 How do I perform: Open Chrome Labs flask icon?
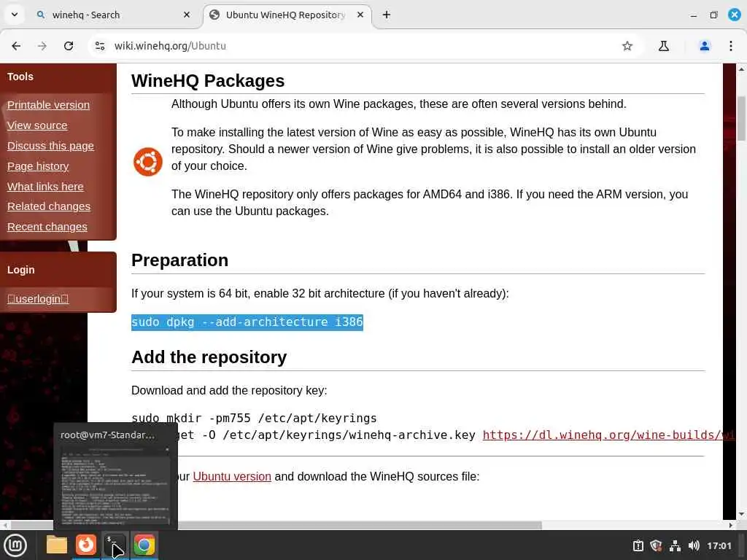click(664, 46)
